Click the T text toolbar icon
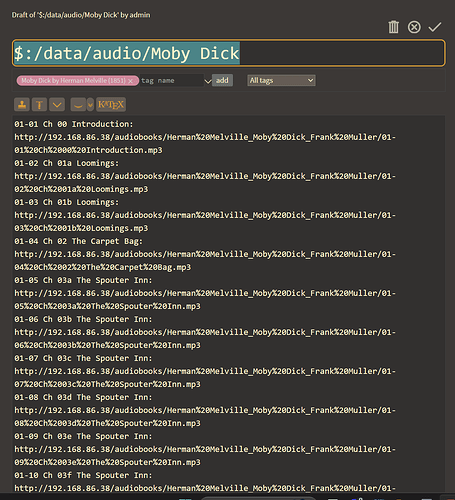 [x=39, y=105]
